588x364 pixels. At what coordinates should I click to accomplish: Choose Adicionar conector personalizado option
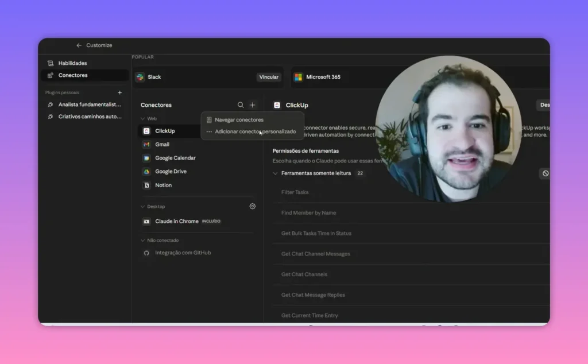pyautogui.click(x=253, y=131)
